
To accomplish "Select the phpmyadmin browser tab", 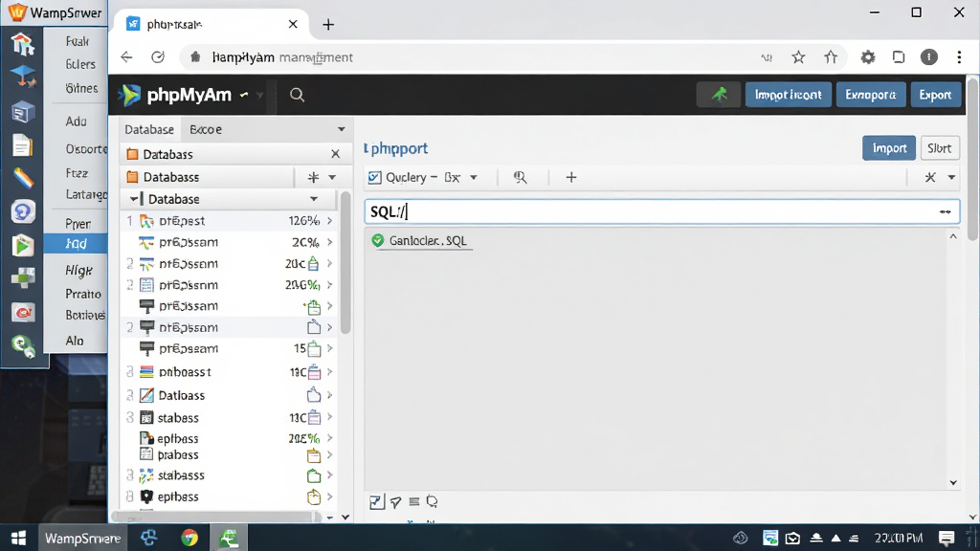I will (x=210, y=24).
